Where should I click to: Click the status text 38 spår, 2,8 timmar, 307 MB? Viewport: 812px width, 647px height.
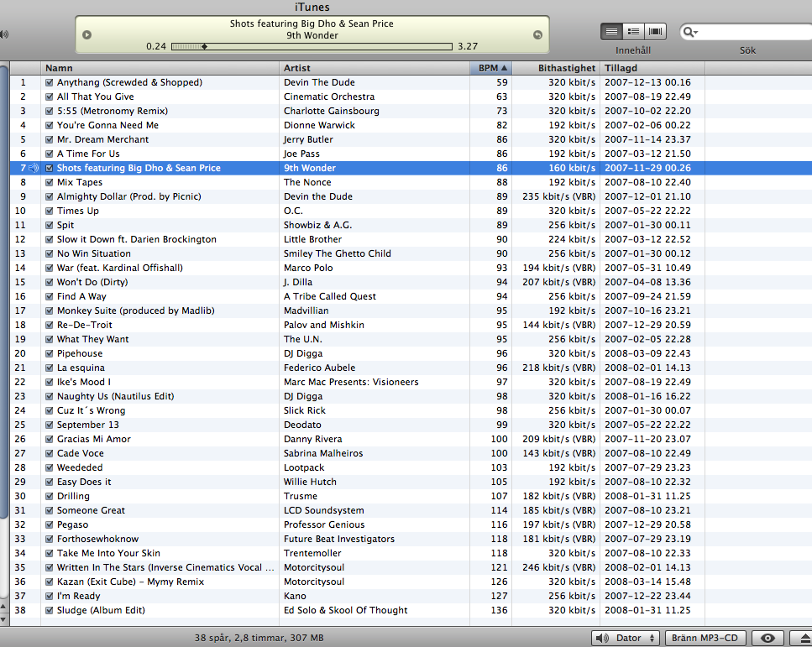pyautogui.click(x=259, y=638)
